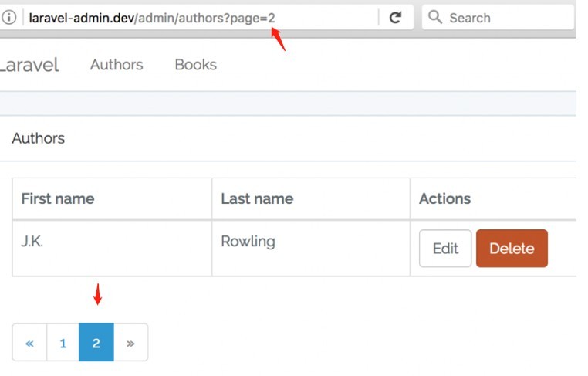Select page 1 in the pagination
This screenshot has width=588, height=376.
point(63,343)
